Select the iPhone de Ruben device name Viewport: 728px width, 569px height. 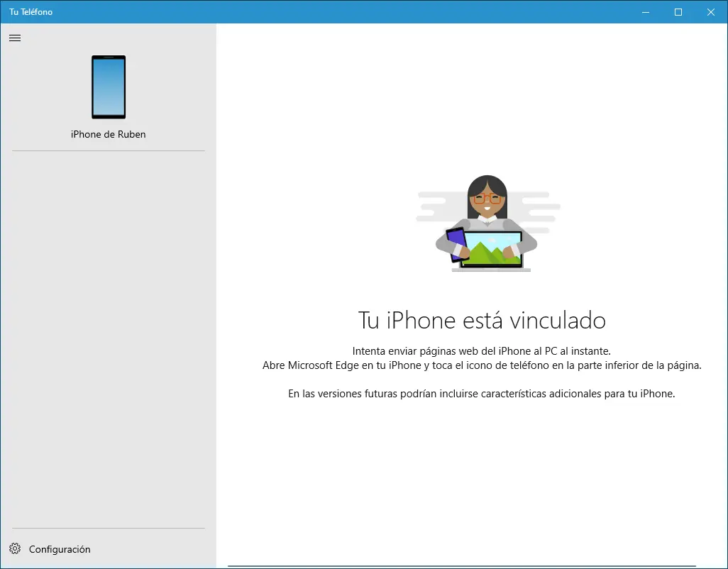pyautogui.click(x=108, y=134)
